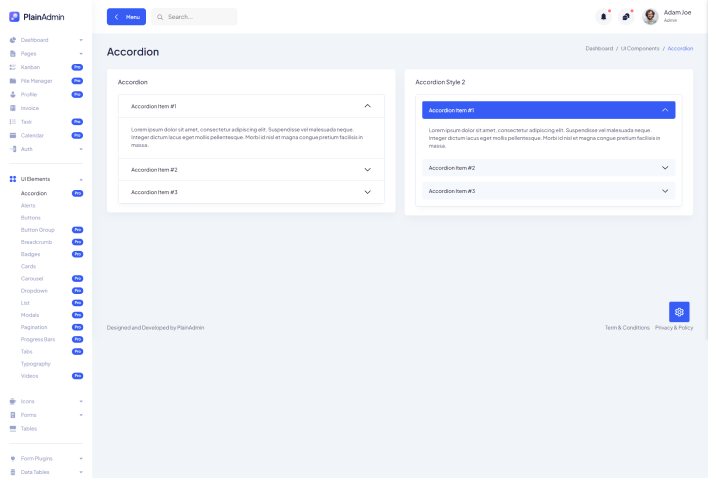Open Alerts in the sidebar
The height and width of the screenshot is (478, 708).
[28, 205]
